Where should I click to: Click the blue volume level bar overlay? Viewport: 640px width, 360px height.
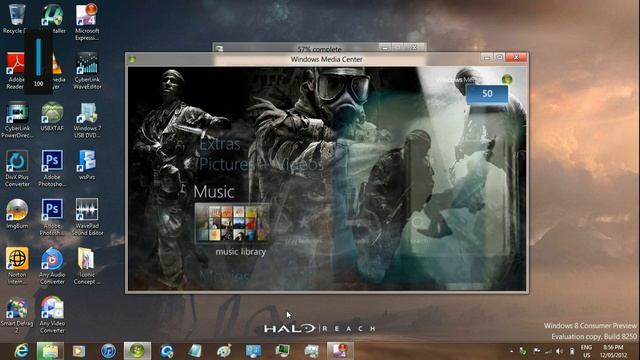[x=38, y=57]
